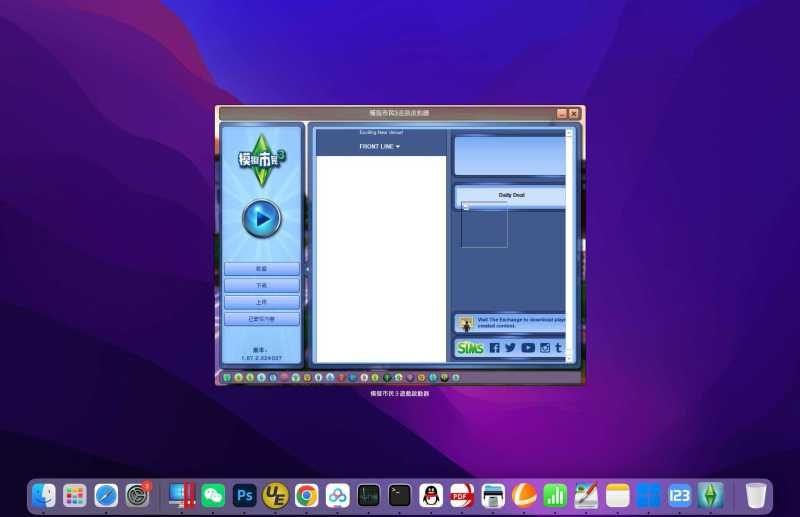Viewport: 800px width, 517px height.
Task: Open the 上傳 uploads tab in the launcher sidebar
Action: pos(261,302)
